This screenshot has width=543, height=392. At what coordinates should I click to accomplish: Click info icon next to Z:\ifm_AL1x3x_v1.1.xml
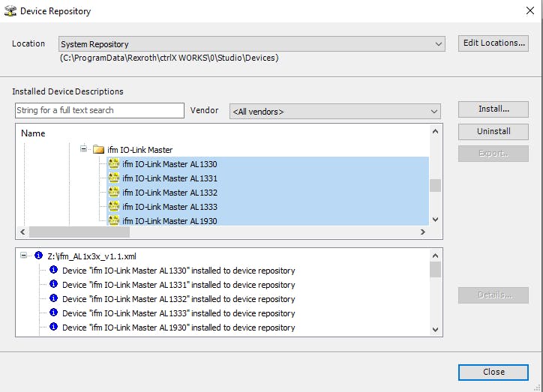(x=38, y=256)
